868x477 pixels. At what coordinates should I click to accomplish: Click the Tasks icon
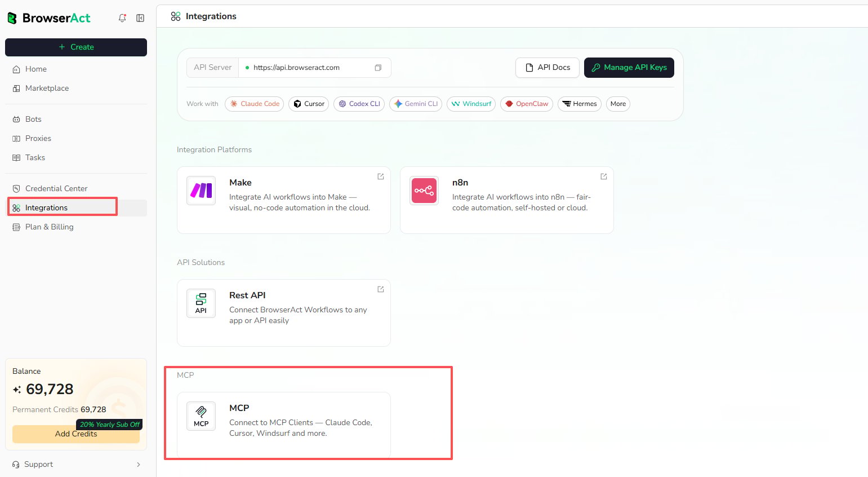tap(16, 157)
